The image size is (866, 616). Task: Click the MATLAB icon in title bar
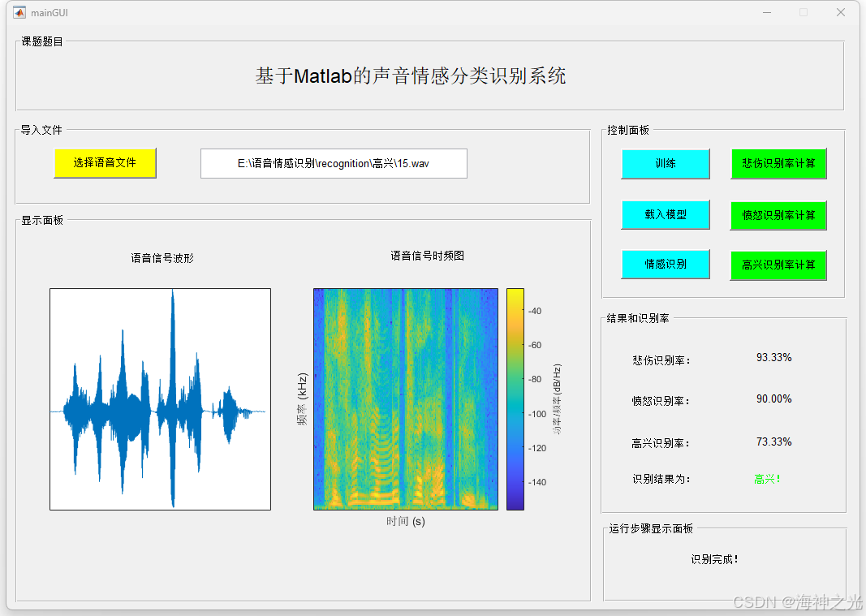click(x=19, y=12)
